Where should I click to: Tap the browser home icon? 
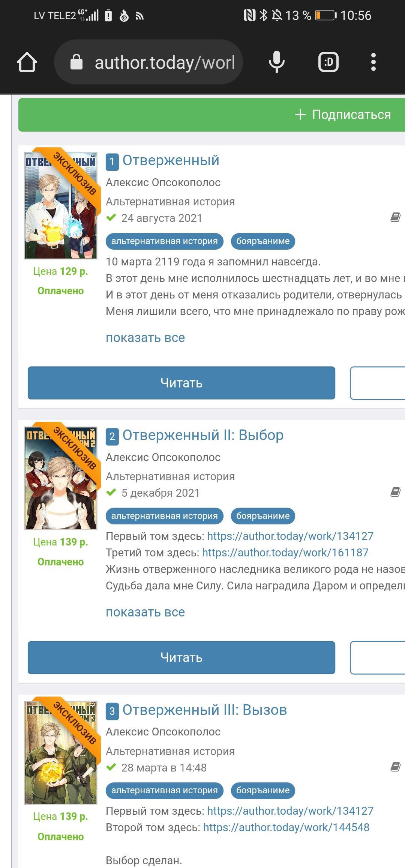27,62
